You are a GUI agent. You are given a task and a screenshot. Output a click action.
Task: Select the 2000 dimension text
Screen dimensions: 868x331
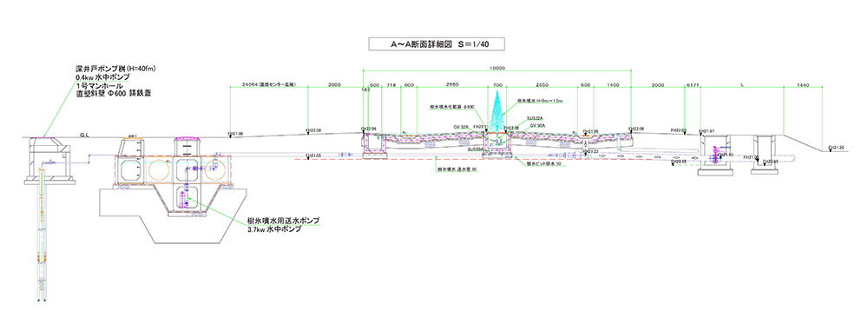(x=658, y=85)
